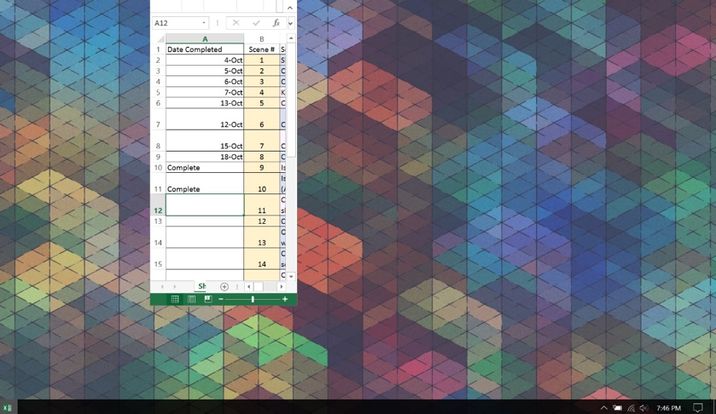Open the Wi-Fi network icon in tray
The height and width of the screenshot is (414, 716).
tap(631, 408)
